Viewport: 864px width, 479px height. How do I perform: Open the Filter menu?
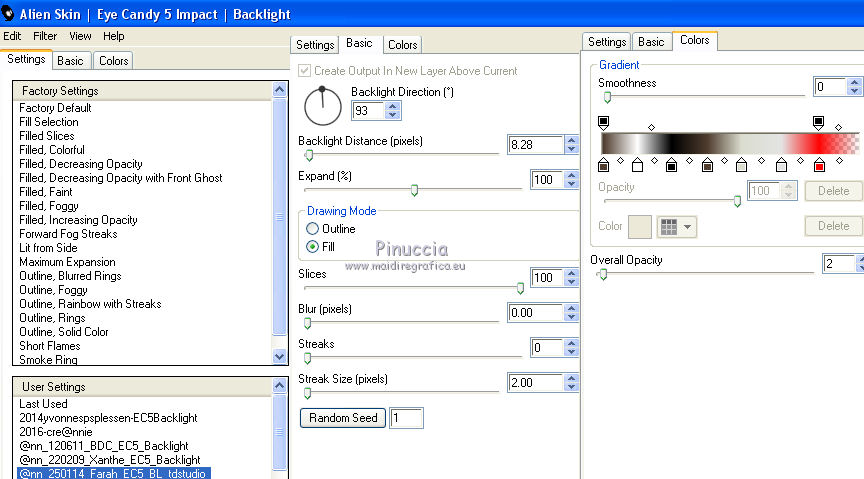[x=45, y=36]
